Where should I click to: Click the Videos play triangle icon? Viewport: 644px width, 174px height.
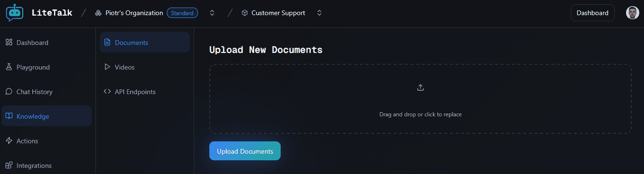[107, 67]
